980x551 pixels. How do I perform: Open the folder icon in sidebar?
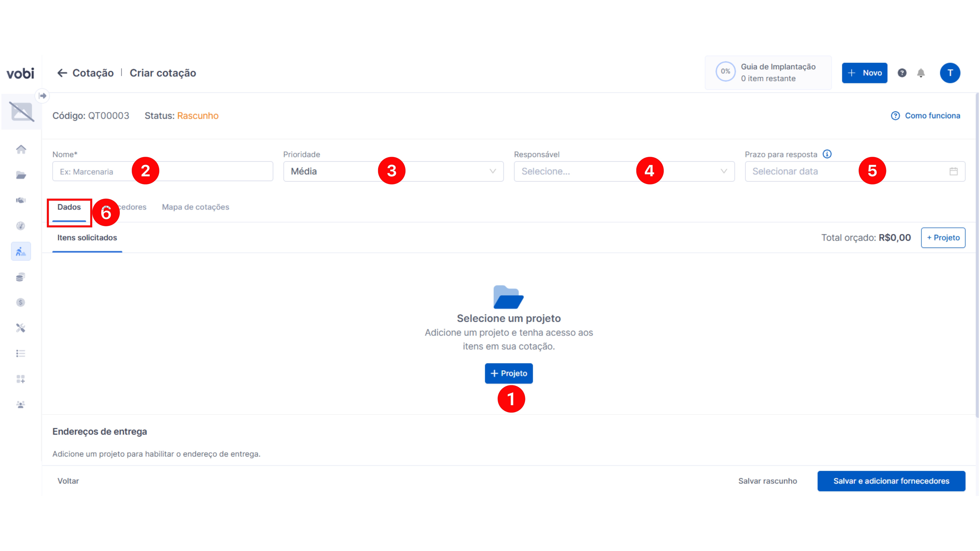click(x=21, y=175)
